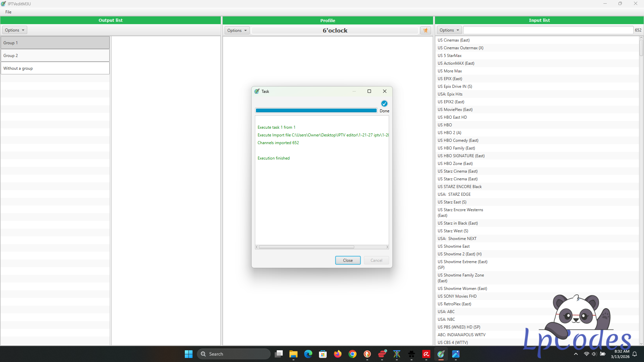Open Microsoft Edge from the taskbar
The image size is (644, 362).
pos(308,354)
